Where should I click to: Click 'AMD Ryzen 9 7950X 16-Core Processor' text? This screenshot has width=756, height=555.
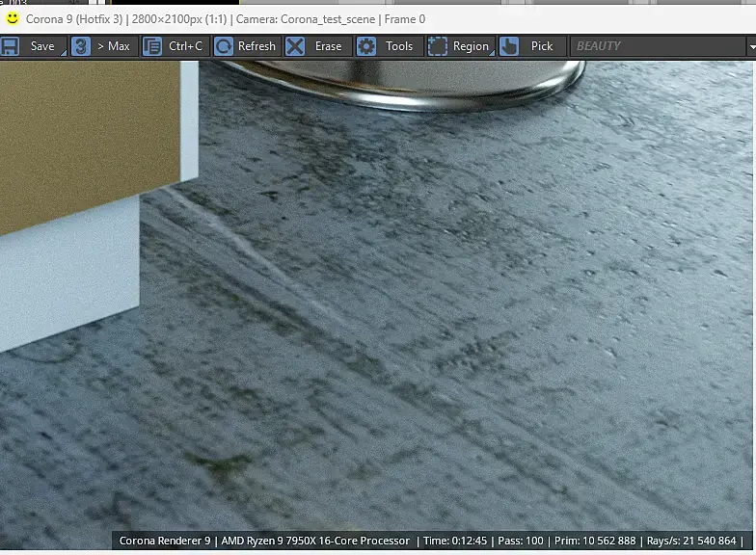315,542
